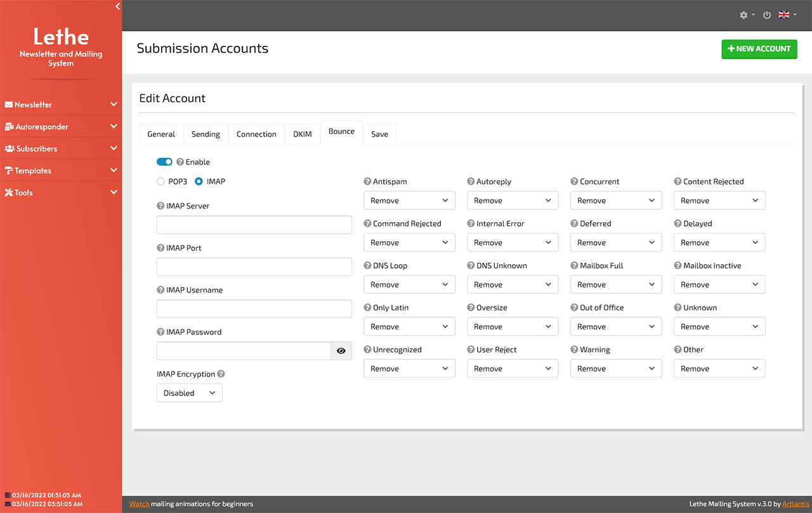Expand the Autoresponder sidebar menu
This screenshot has height=513, width=812.
[x=61, y=126]
